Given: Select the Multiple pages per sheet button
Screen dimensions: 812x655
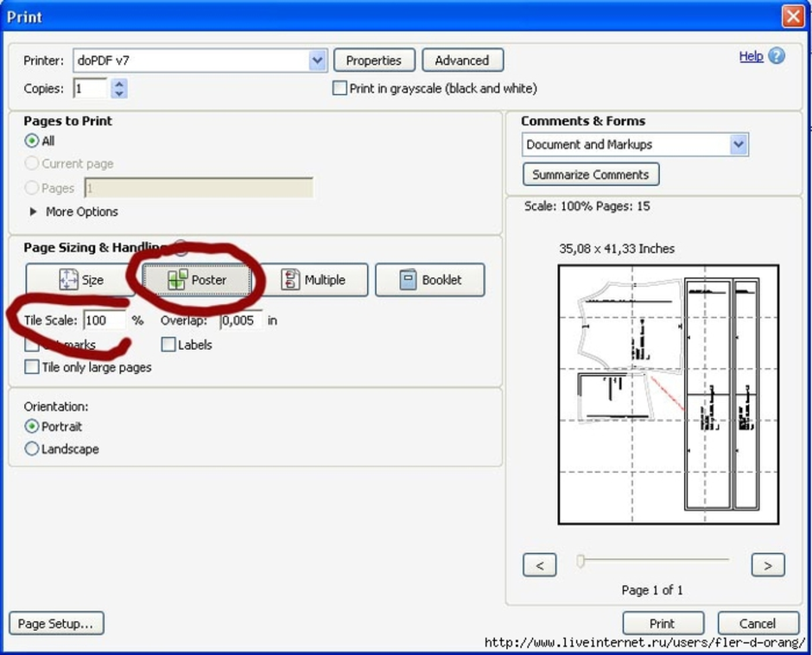Looking at the screenshot, I should (314, 280).
